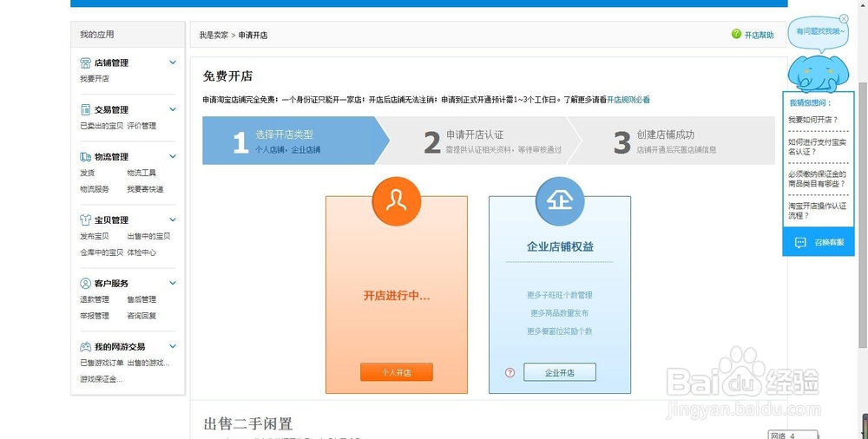Click the orange 个人开店 button
868x439 pixels.
tap(397, 372)
